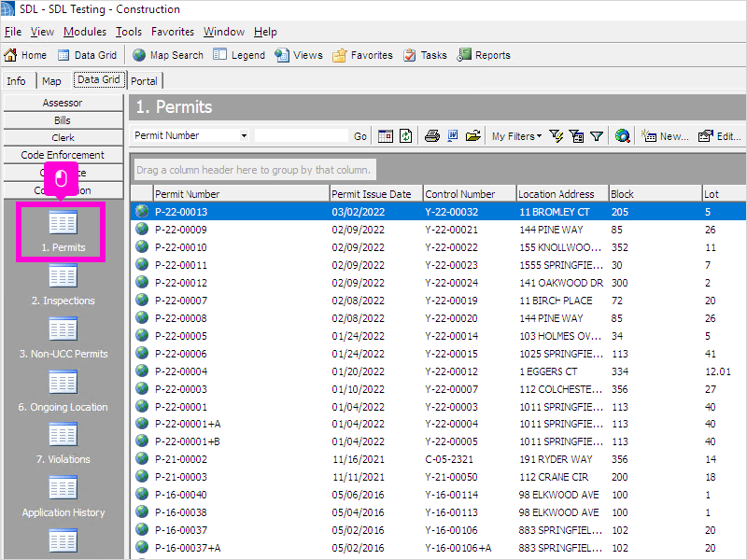Open the Permit Number search field dropdown
Viewport: 747px width, 560px height.
244,135
